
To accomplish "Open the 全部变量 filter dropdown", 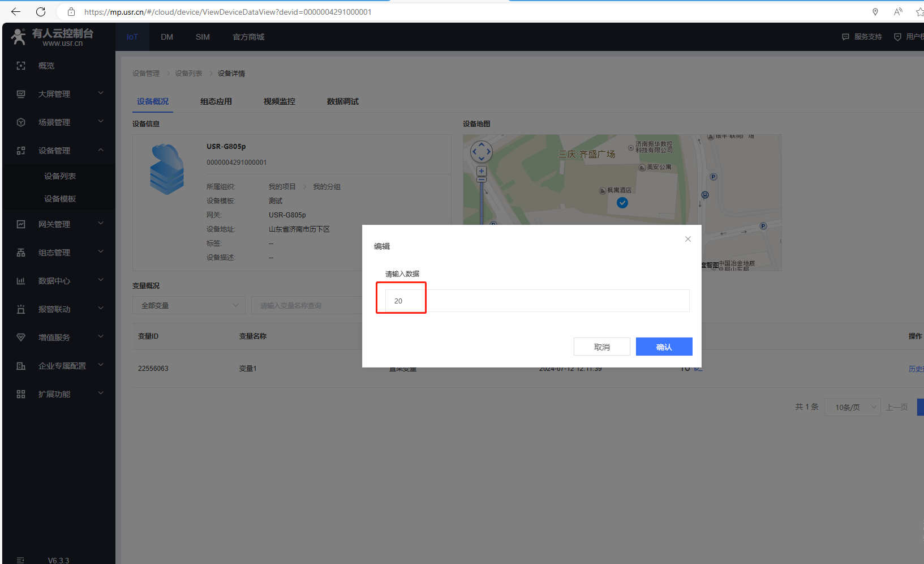I will 189,305.
